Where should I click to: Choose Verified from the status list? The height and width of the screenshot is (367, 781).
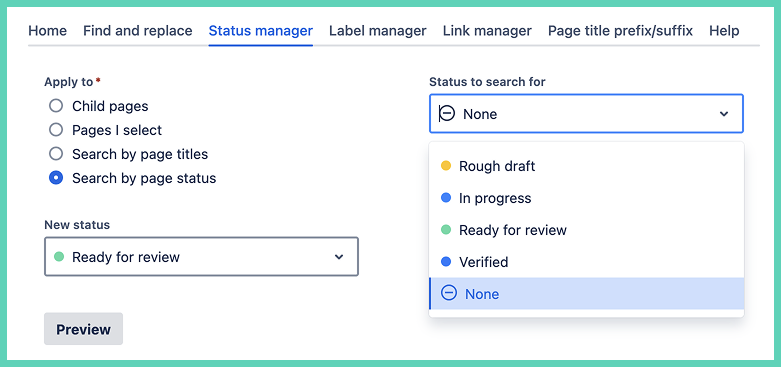[x=586, y=261]
